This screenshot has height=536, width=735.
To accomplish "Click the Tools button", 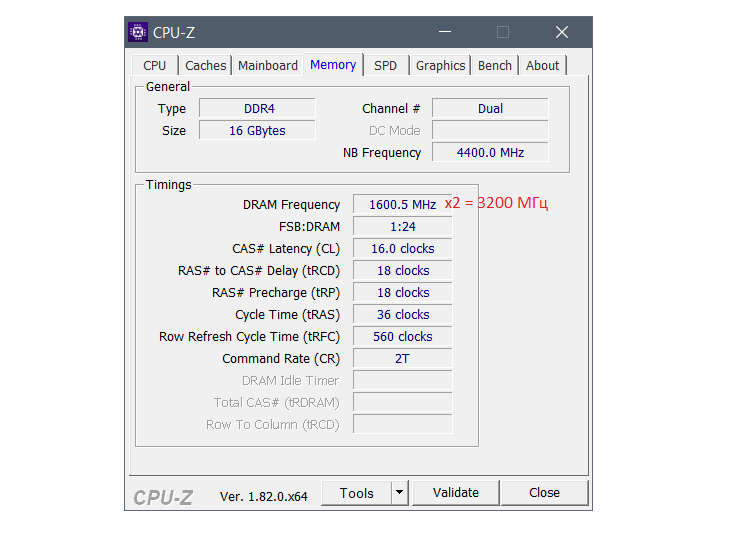I will coord(356,493).
